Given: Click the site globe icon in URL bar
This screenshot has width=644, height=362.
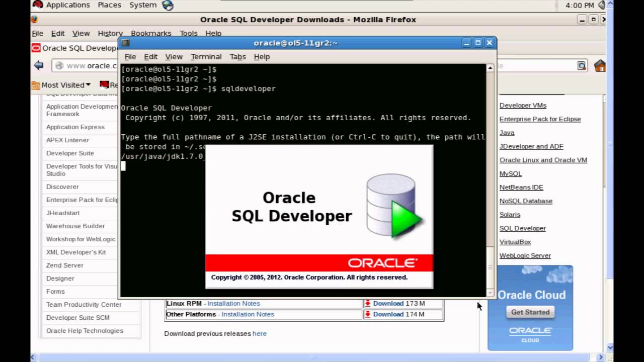Looking at the screenshot, I should pos(59,66).
